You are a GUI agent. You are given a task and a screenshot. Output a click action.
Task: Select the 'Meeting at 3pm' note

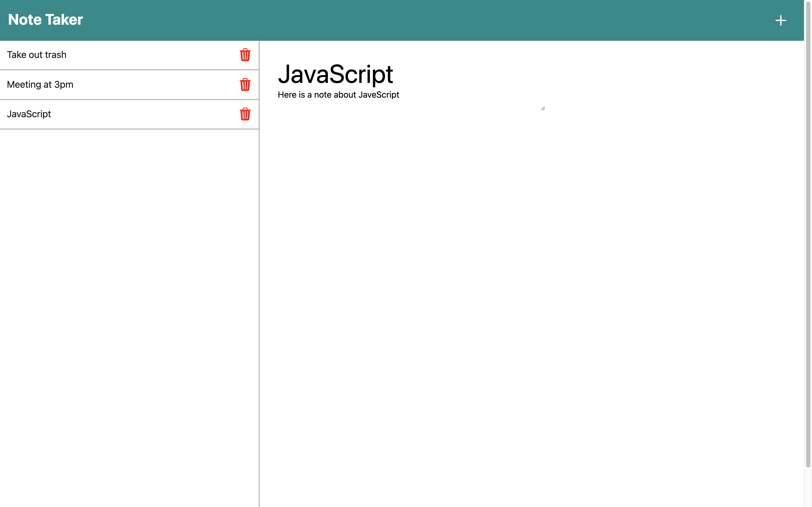40,84
